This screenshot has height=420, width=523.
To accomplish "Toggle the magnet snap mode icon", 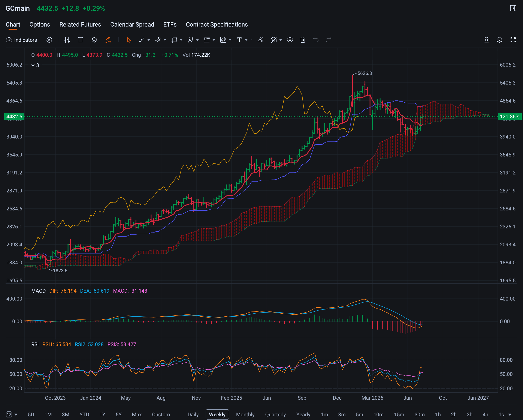I will click(x=274, y=40).
